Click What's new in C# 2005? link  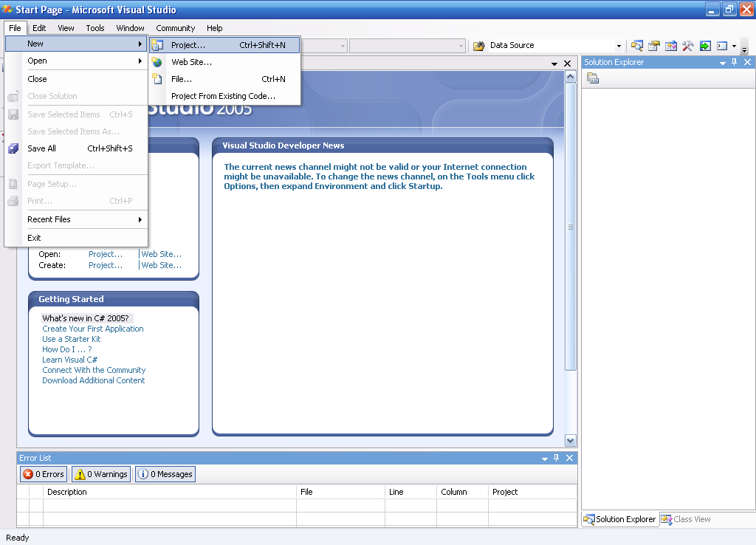pos(86,318)
